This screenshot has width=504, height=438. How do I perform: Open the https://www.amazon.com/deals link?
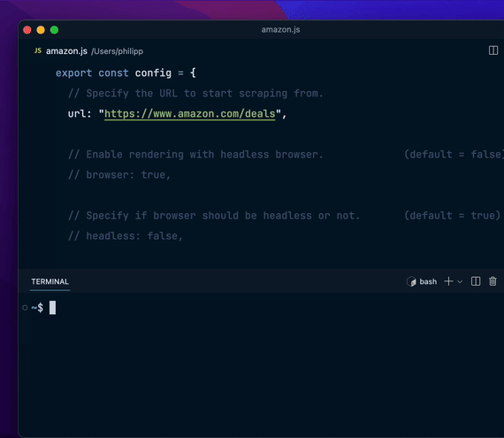(190, 114)
